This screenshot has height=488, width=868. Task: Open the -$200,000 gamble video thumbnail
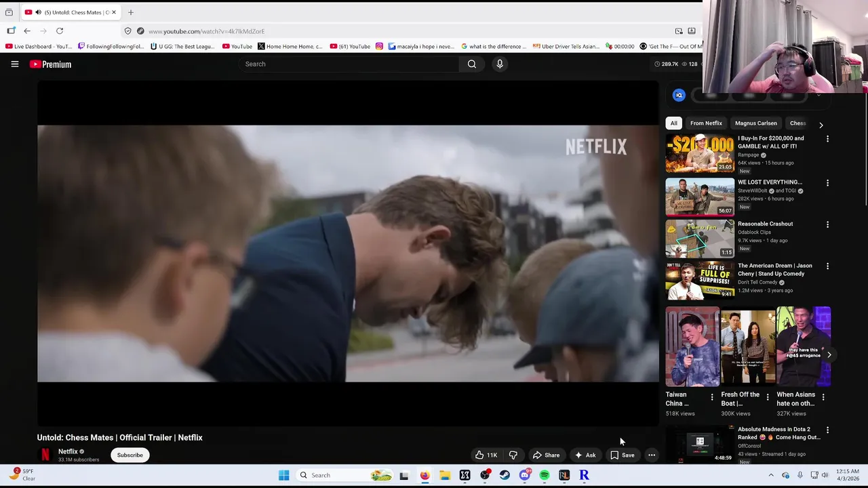pyautogui.click(x=700, y=153)
